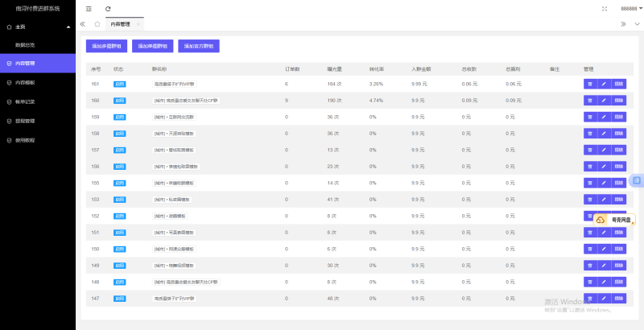Toggle the 启用 status badge for row 161

point(120,84)
